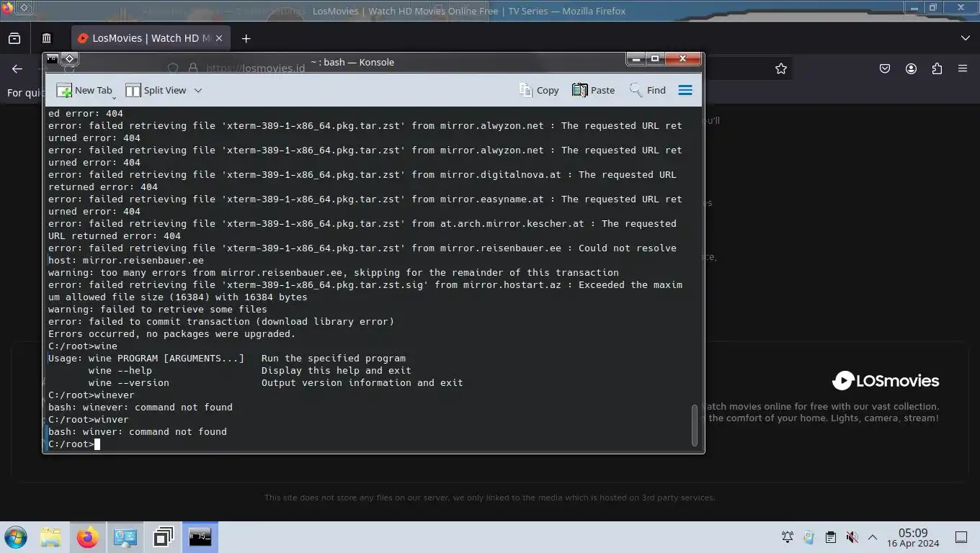Screen dimensions: 980x553
Task: Bookmark this page with star icon
Action: (x=781, y=68)
